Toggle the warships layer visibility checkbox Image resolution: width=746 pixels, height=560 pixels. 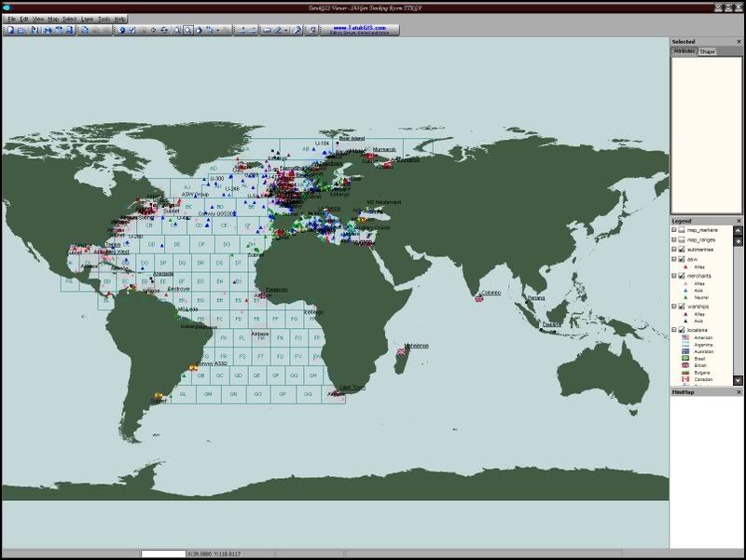pyautogui.click(x=682, y=306)
